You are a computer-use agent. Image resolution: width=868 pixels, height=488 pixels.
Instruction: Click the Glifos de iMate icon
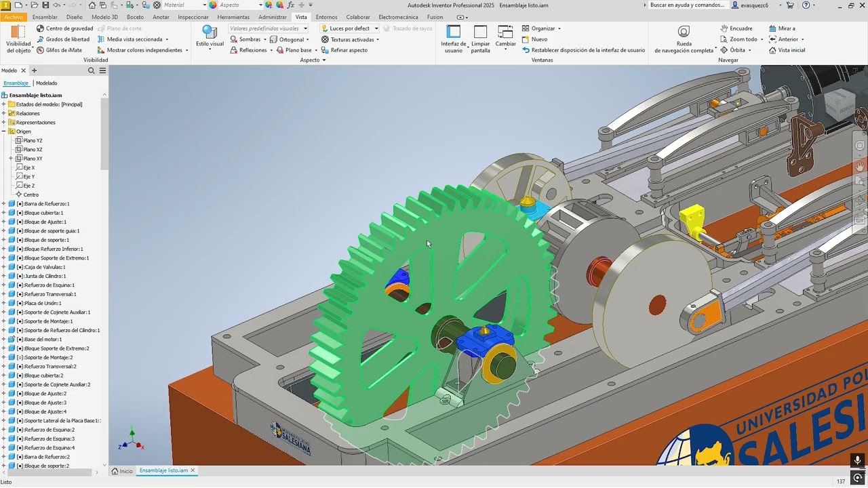(41, 50)
